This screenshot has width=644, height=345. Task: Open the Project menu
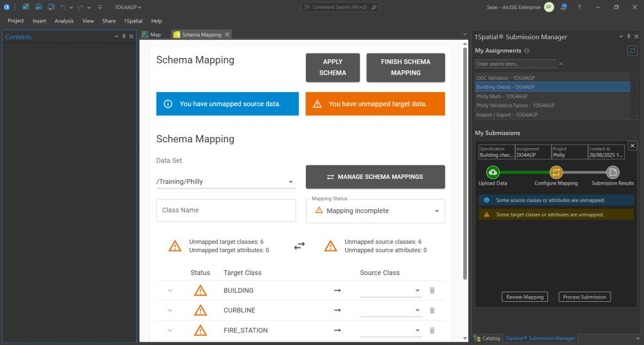(x=15, y=21)
